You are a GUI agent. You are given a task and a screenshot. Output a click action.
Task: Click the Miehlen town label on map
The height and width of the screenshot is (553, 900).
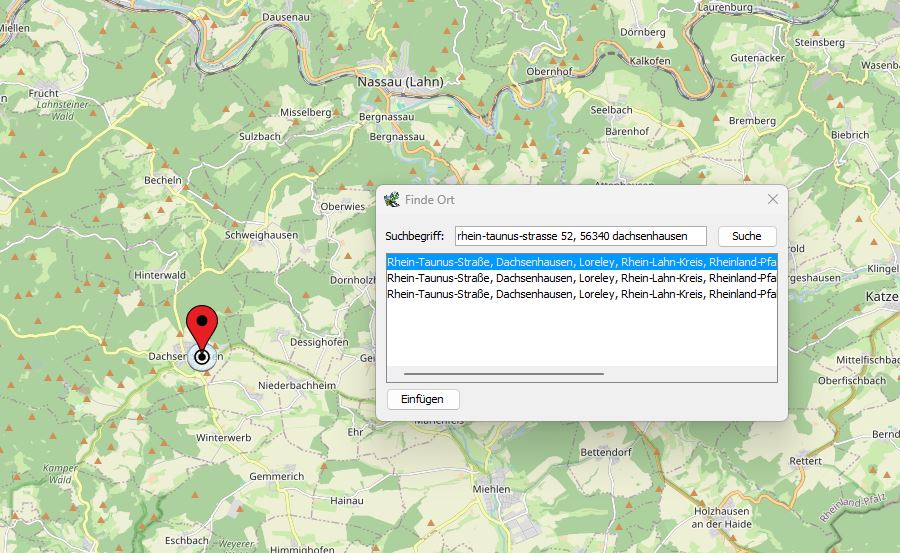491,488
